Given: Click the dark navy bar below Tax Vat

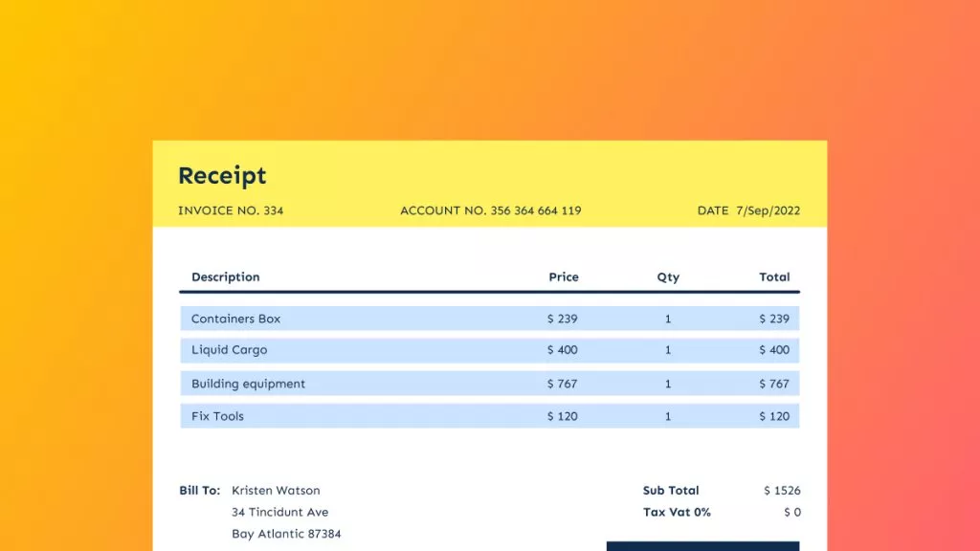Looking at the screenshot, I should (x=702, y=546).
